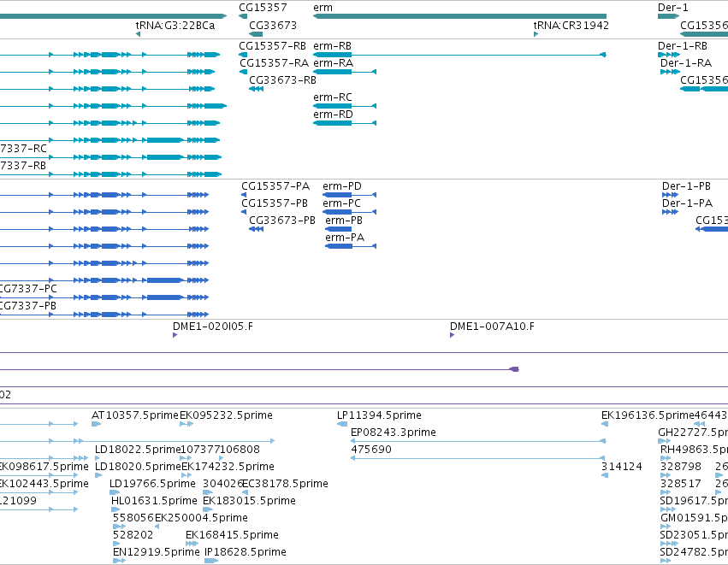Image resolution: width=728 pixels, height=565 pixels.
Task: Click the Der-1 gene label
Action: point(672,8)
